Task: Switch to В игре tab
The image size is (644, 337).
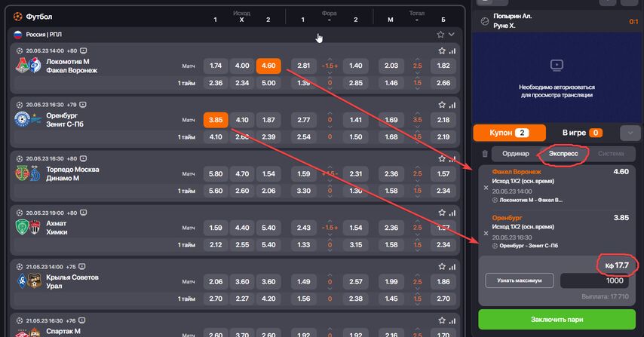Action: click(582, 133)
